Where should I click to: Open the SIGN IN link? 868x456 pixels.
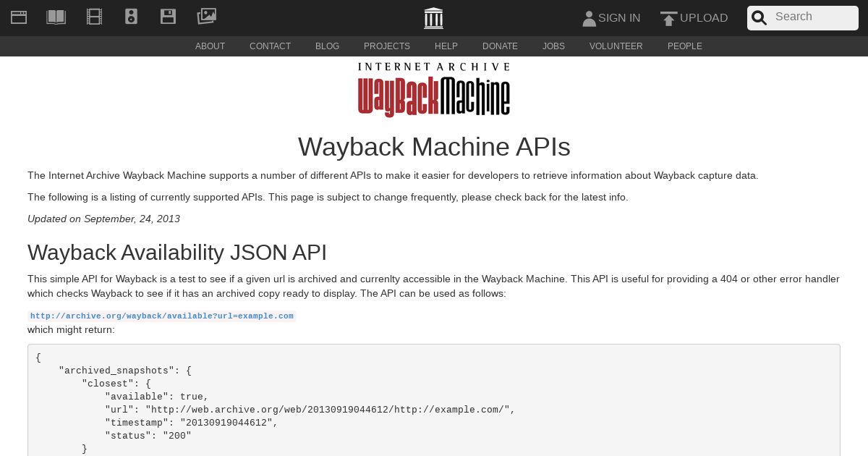click(619, 18)
